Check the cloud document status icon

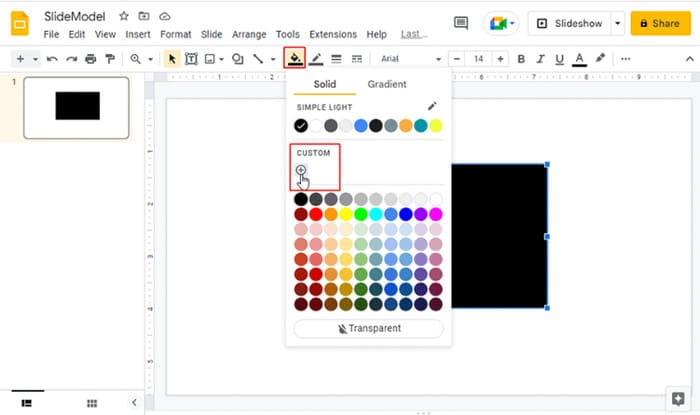coord(165,17)
